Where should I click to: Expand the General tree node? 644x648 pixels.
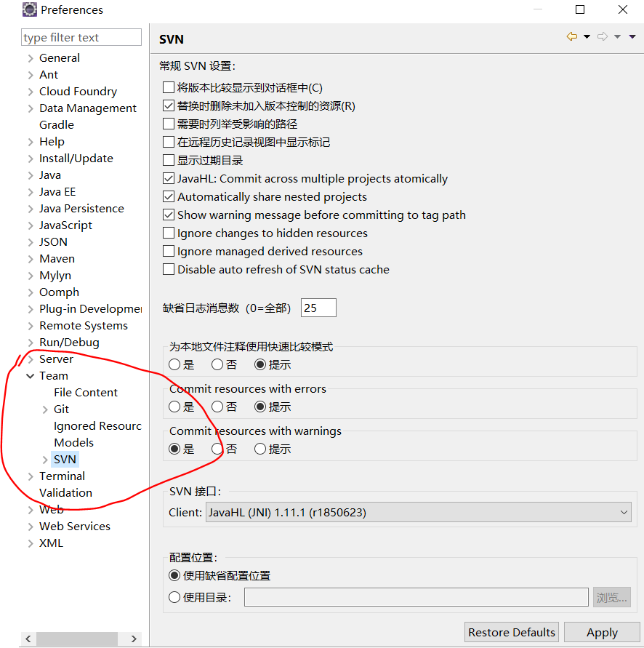click(30, 58)
